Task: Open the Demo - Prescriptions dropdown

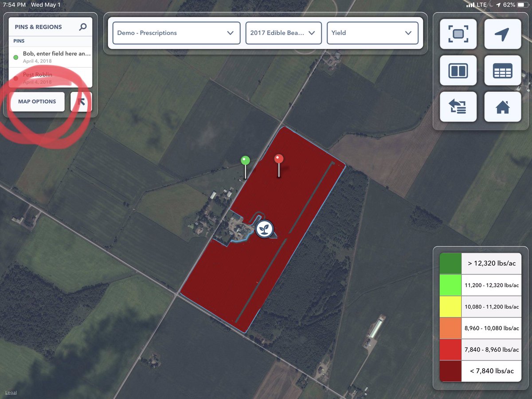Action: click(x=176, y=33)
